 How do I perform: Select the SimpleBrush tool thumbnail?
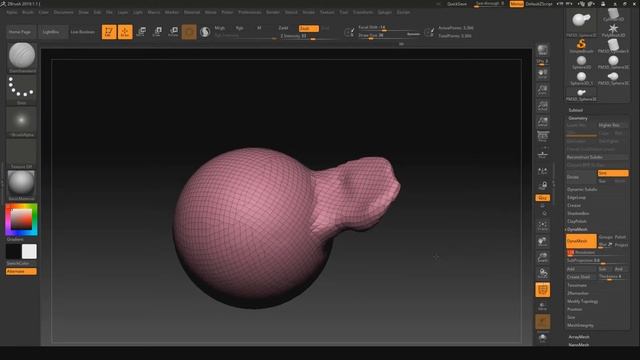click(x=581, y=46)
